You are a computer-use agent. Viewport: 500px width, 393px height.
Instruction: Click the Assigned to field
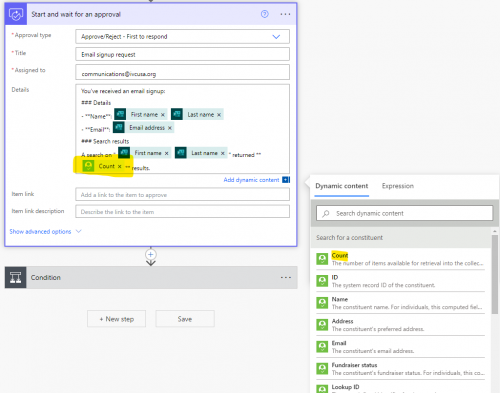tap(182, 72)
